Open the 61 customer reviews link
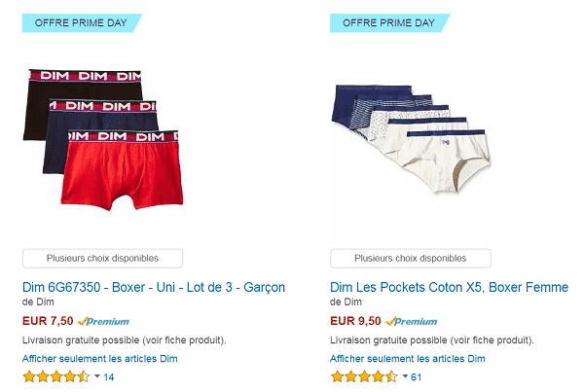The width and height of the screenshot is (584, 392). [x=418, y=377]
